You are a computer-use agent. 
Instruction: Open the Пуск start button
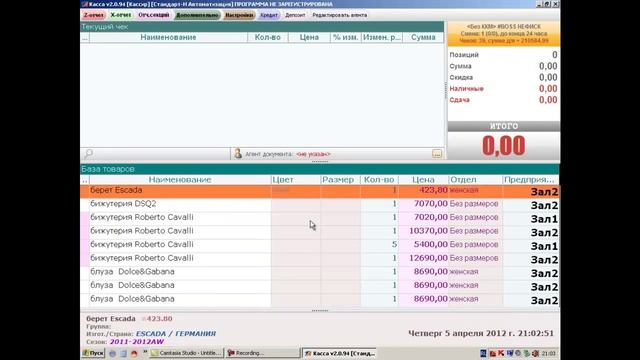[93, 353]
